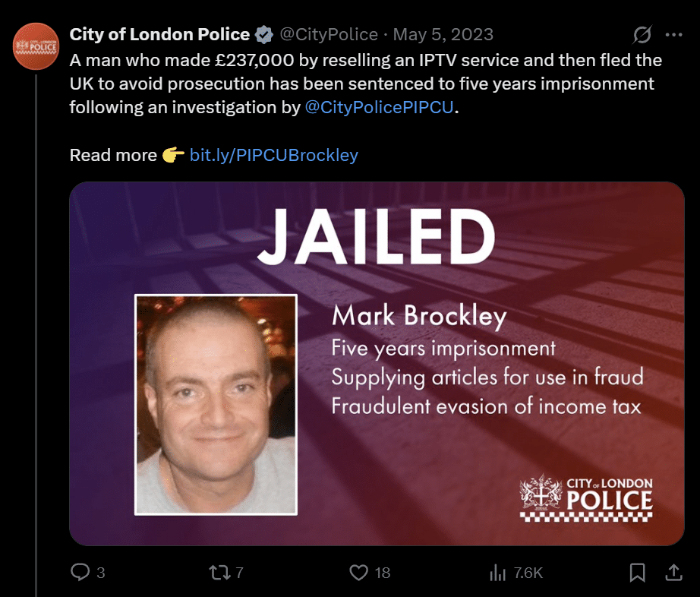Click the reply speech bubble icon
Screen dimensions: 700x597
[x=80, y=572]
